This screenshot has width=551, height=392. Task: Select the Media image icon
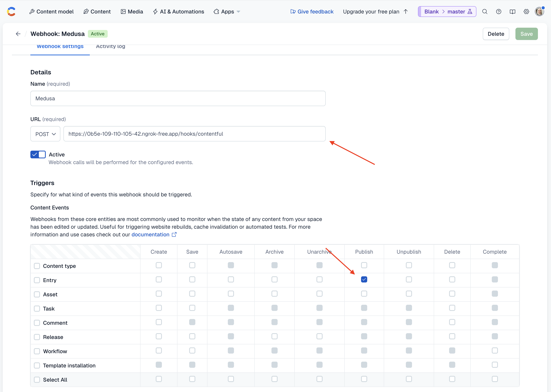pos(123,11)
